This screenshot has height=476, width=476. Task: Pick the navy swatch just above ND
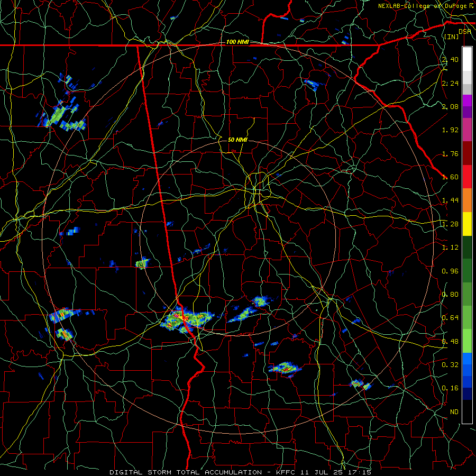pyautogui.click(x=467, y=394)
